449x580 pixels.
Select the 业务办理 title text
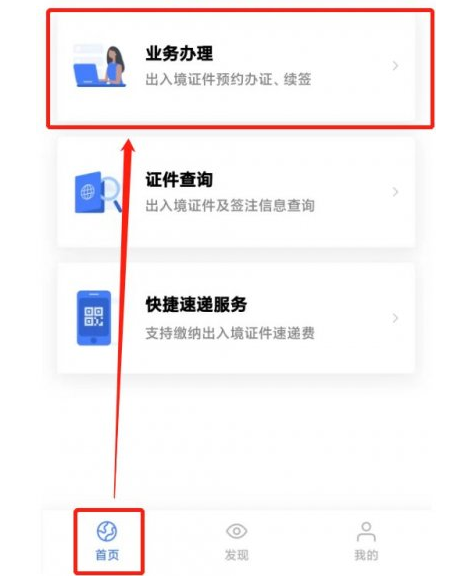tap(179, 54)
